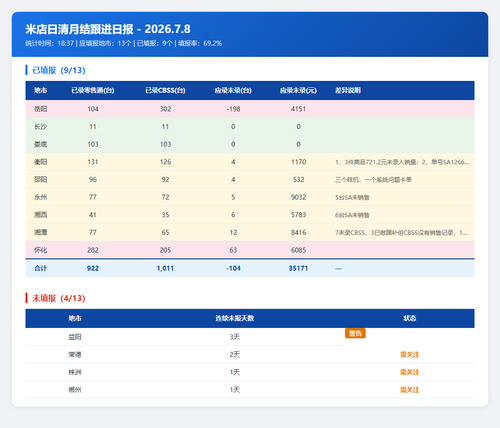This screenshot has width=500, height=428.
Task: Click value -198 in the 岳阳 row
Action: [233, 109]
